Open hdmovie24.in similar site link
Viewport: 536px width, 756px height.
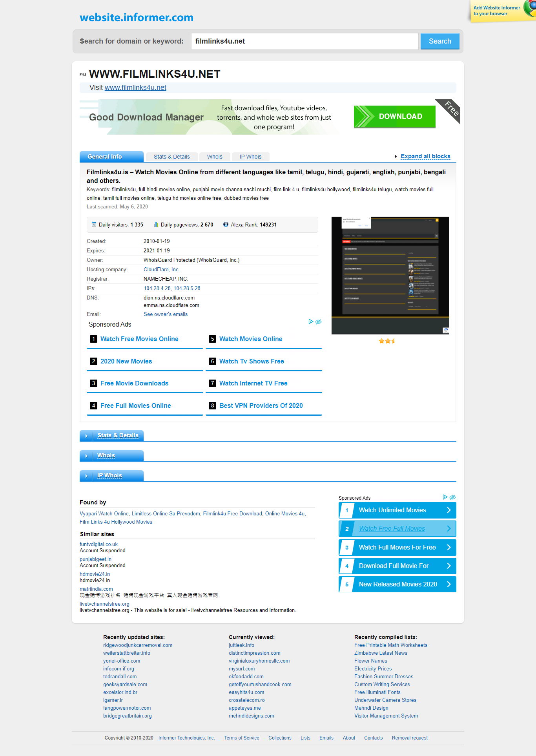(x=95, y=574)
